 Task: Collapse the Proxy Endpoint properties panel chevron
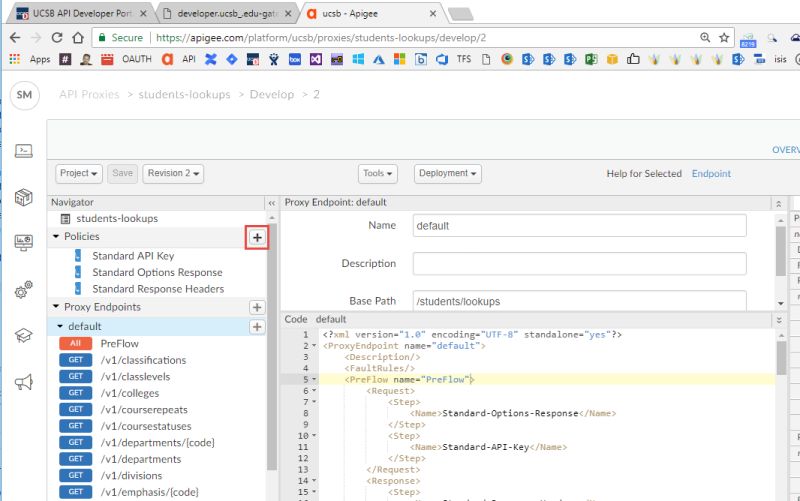(779, 203)
